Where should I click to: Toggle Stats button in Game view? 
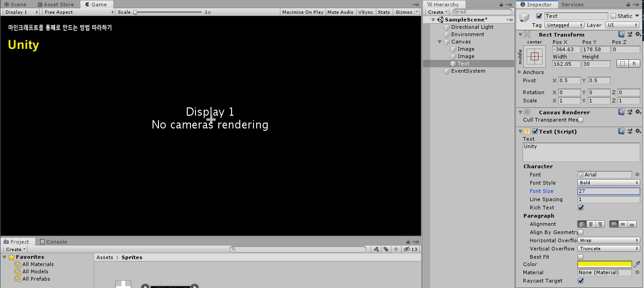[384, 12]
